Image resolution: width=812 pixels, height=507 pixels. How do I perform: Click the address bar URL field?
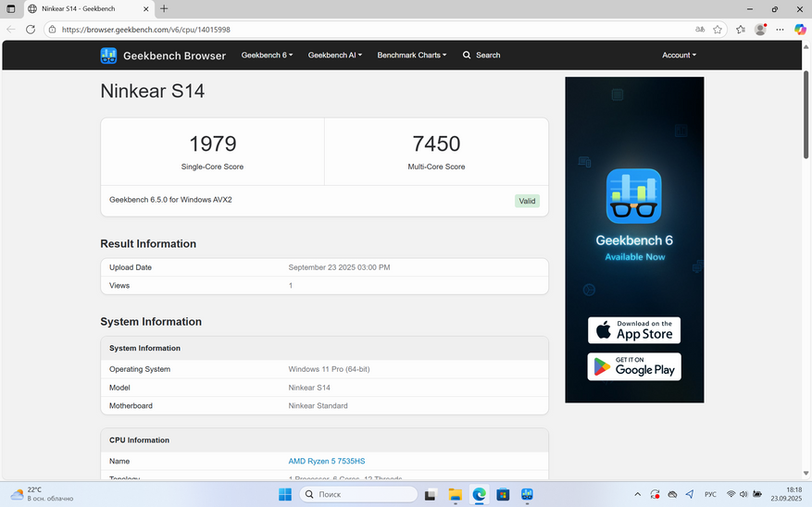[x=373, y=30]
